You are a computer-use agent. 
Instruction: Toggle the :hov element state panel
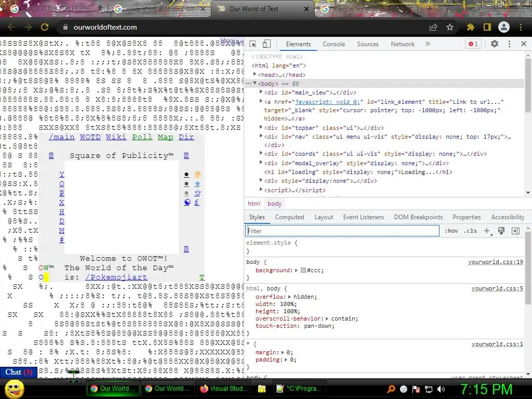click(x=451, y=231)
